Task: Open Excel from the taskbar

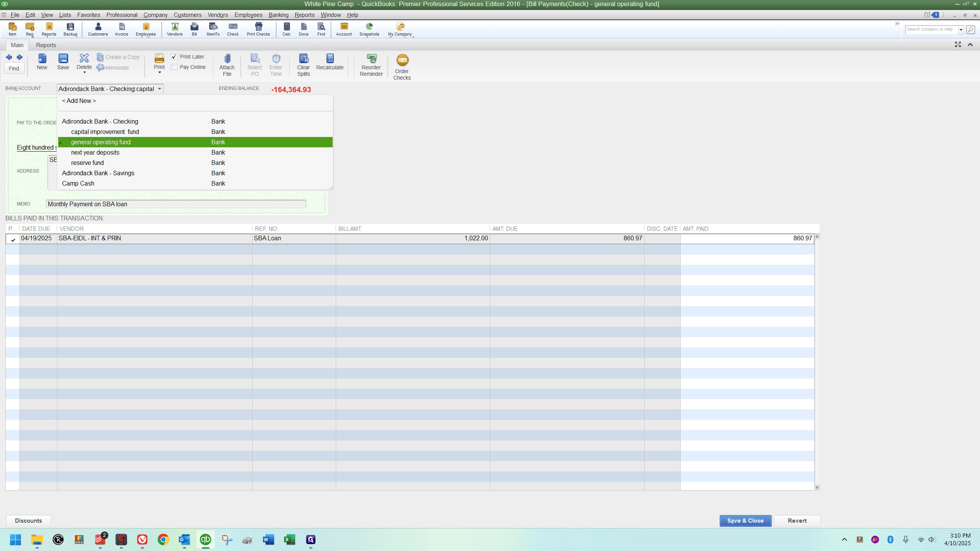Action: 289,540
